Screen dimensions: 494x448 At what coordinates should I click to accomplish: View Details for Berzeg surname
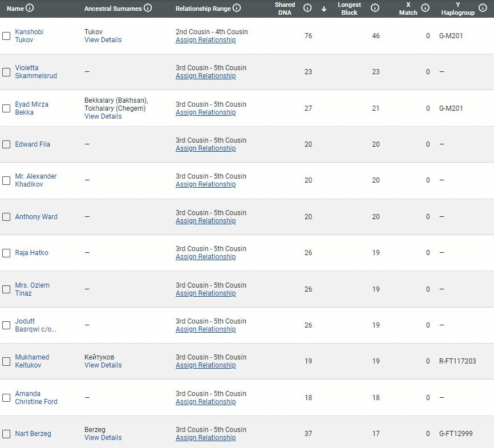tap(103, 438)
